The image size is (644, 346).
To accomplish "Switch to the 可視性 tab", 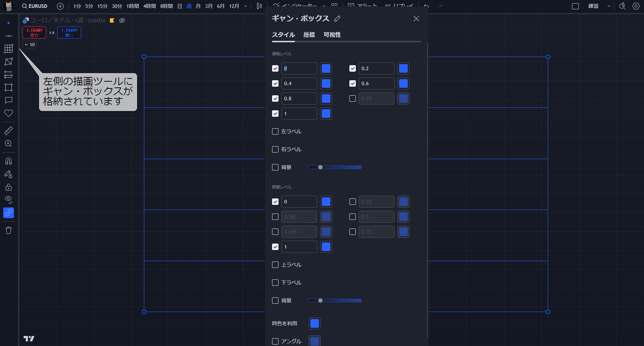I will 332,35.
